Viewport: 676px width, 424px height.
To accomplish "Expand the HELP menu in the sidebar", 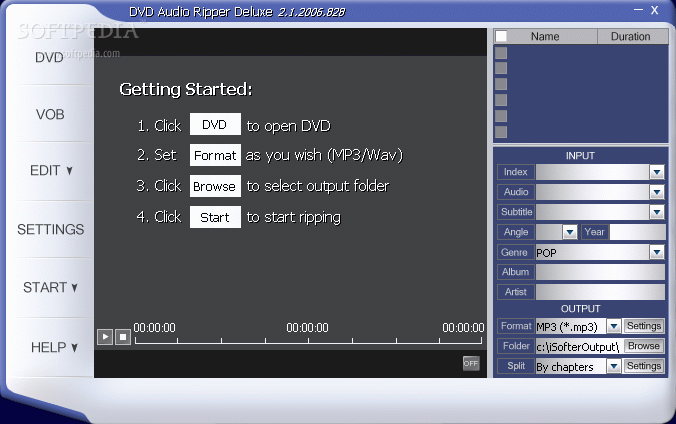I will point(54,347).
